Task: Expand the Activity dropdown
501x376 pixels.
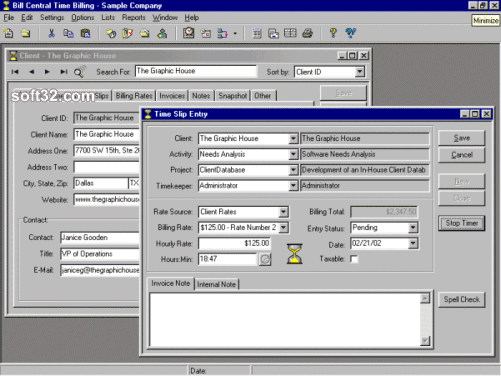Action: point(293,154)
